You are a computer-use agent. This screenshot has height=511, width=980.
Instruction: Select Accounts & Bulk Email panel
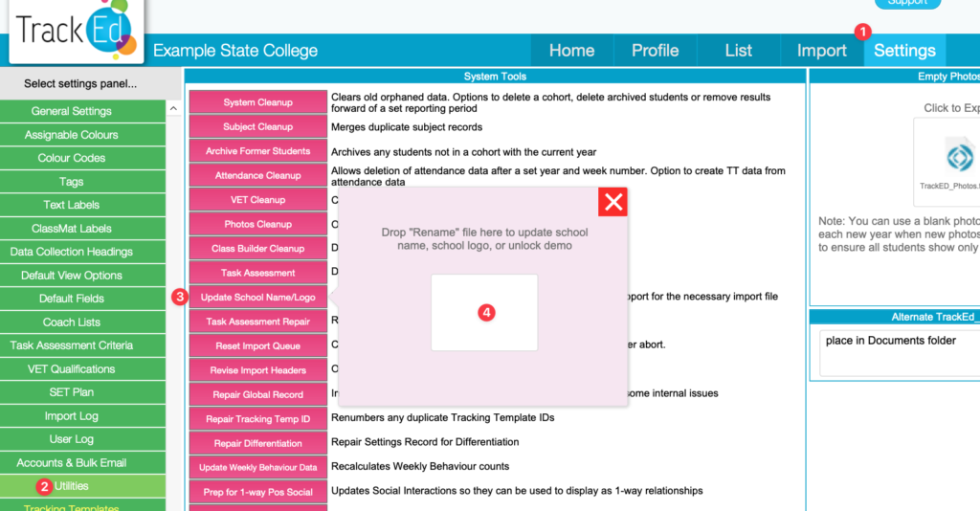(x=71, y=462)
